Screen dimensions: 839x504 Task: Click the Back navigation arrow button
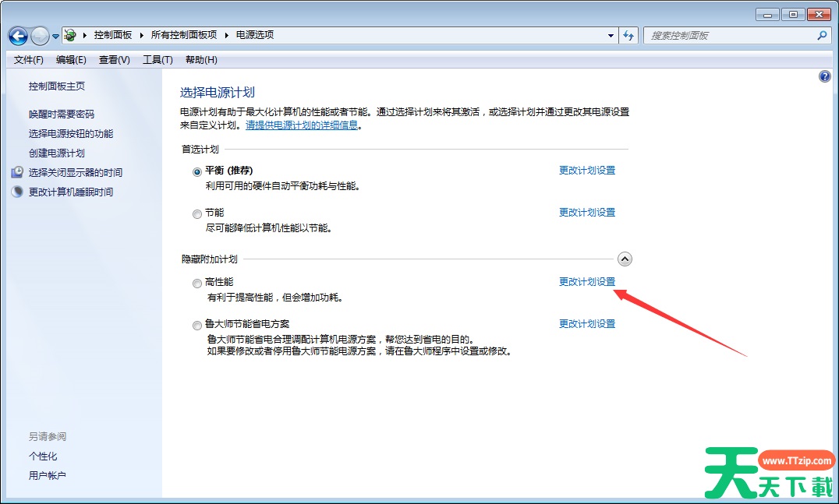pos(18,36)
